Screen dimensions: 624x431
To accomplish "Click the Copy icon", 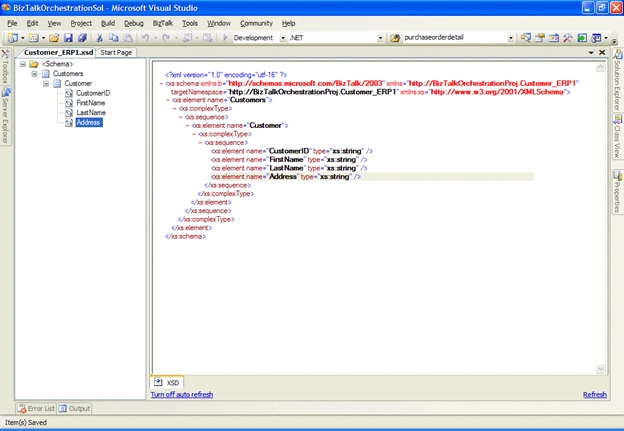I will [114, 38].
